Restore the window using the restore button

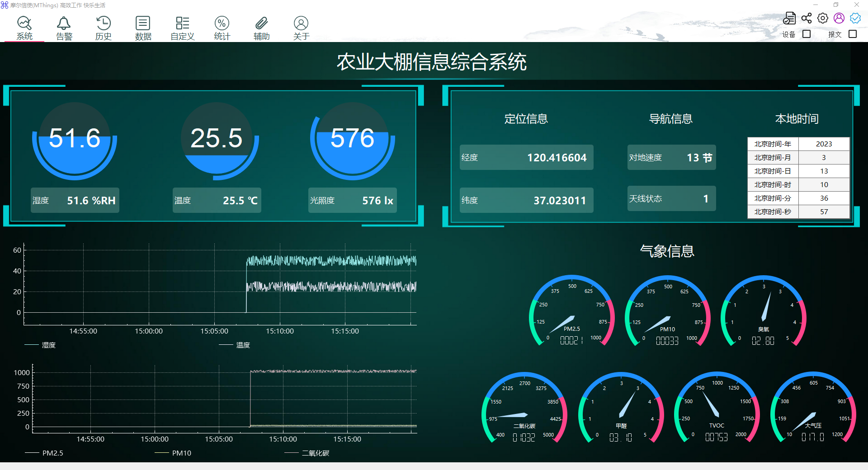[x=836, y=5]
